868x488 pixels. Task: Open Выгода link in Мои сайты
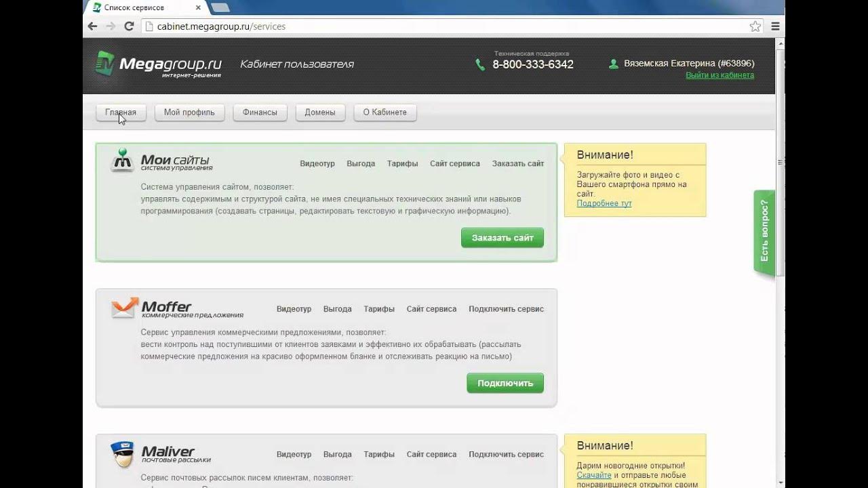pos(361,163)
